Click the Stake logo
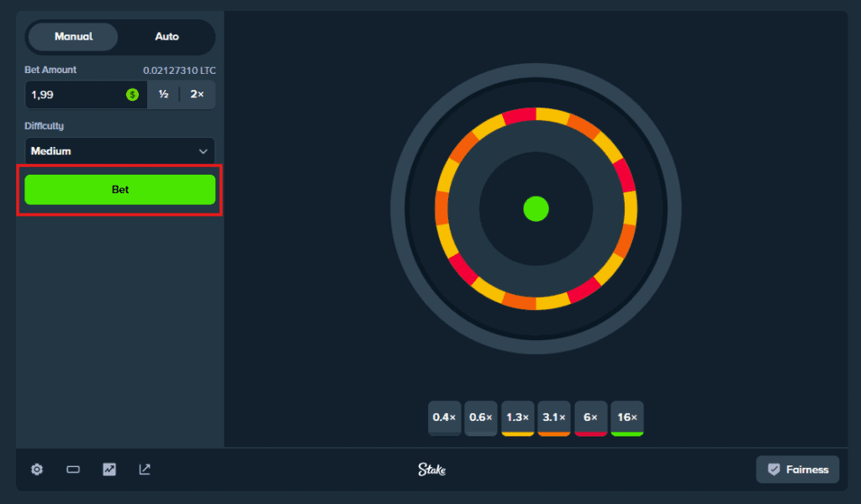Image resolution: width=861 pixels, height=504 pixels. pos(431,470)
